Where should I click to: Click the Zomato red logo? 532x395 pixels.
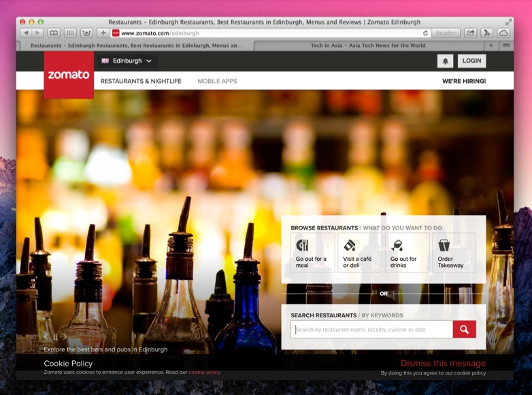point(69,75)
